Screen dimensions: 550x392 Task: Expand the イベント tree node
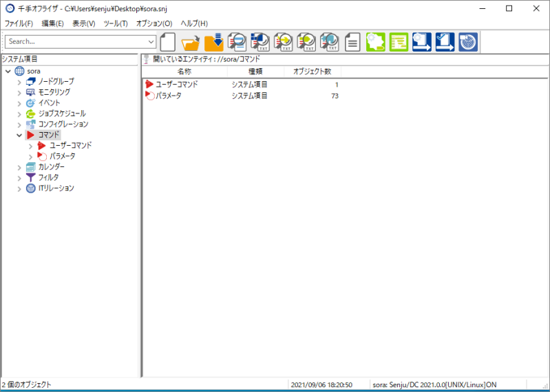[x=20, y=104]
